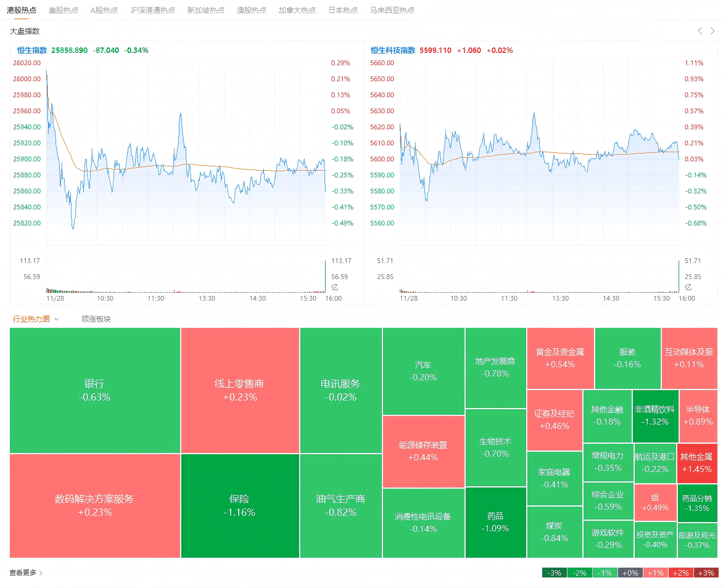
Task: Select the 线上零售商 heatmap block
Action: point(240,390)
